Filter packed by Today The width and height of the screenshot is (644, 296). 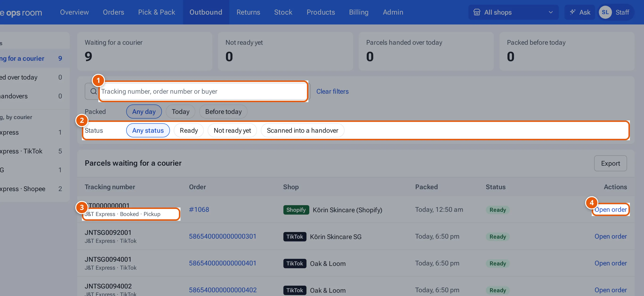(x=180, y=112)
